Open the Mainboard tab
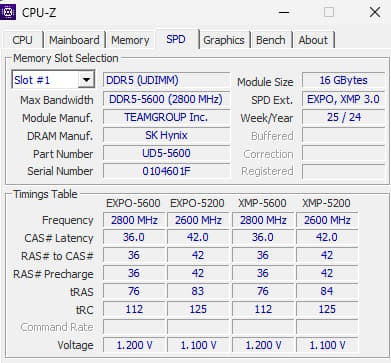391x363 pixels. coord(74,40)
